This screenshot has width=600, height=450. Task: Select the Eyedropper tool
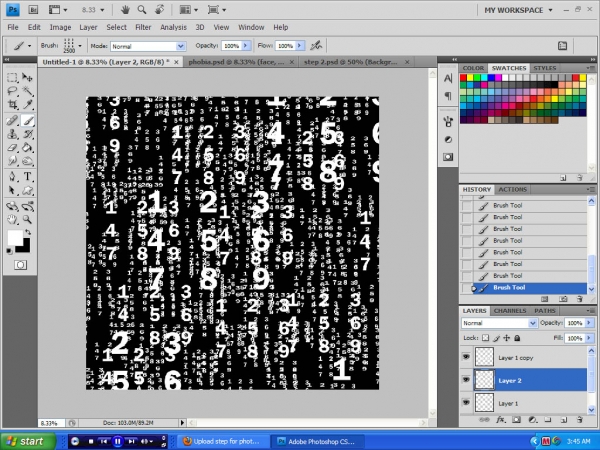28,104
